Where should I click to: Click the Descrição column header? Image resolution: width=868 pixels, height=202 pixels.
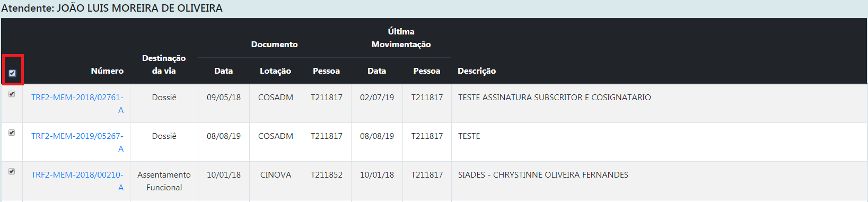click(x=477, y=71)
